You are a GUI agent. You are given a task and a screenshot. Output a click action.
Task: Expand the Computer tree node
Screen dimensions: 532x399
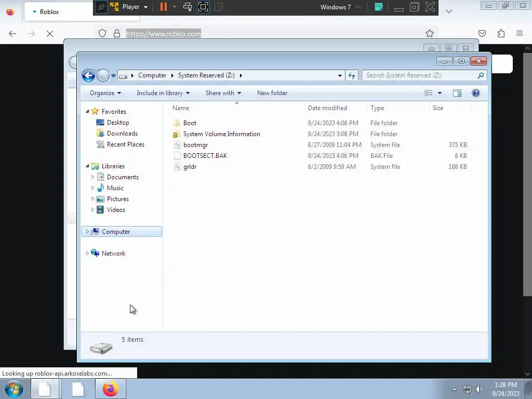click(87, 231)
